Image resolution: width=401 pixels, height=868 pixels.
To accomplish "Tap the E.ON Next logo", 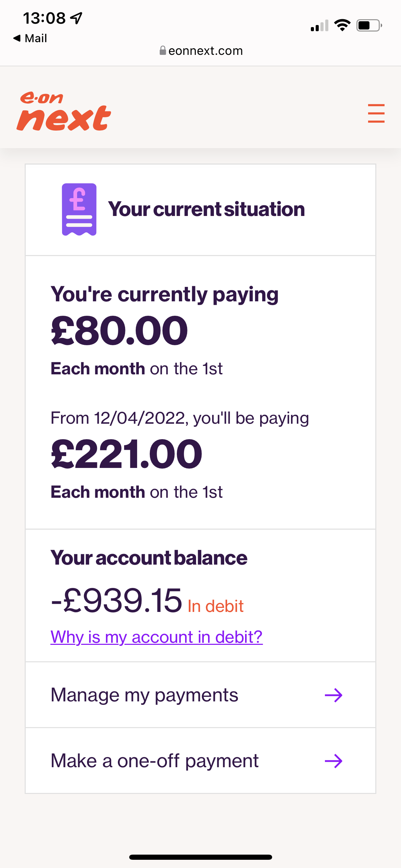I will 64,111.
